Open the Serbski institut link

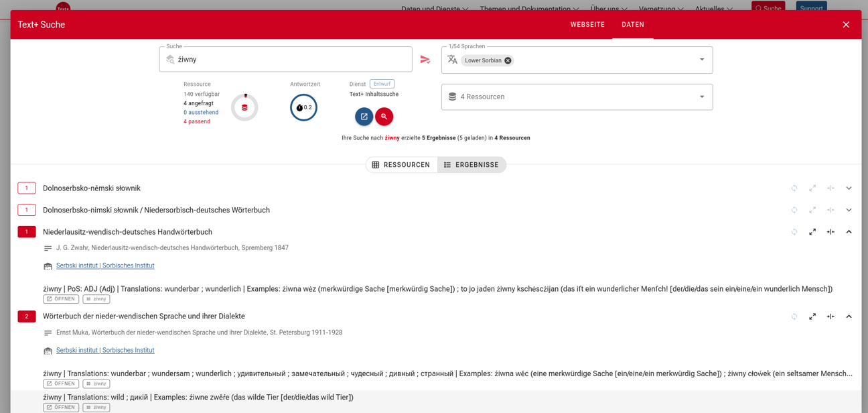pyautogui.click(x=104, y=265)
